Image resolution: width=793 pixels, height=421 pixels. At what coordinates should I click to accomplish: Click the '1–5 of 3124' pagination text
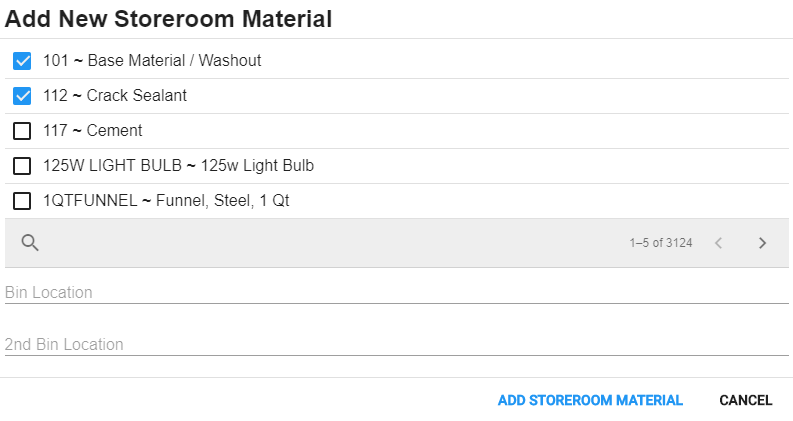660,242
